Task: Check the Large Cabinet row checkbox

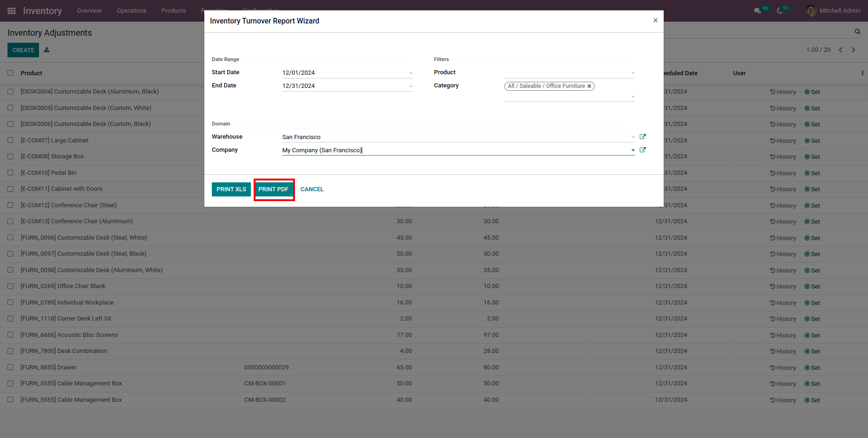Action: click(x=10, y=140)
